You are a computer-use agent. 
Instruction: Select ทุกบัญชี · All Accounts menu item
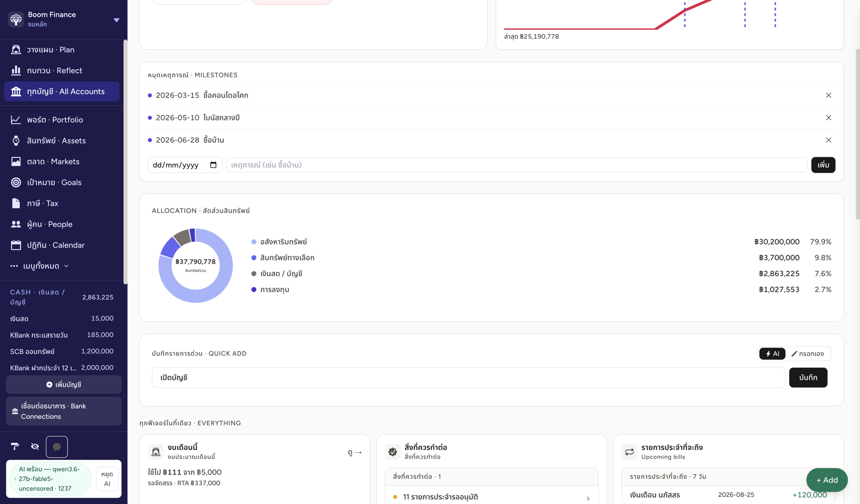pos(62,92)
